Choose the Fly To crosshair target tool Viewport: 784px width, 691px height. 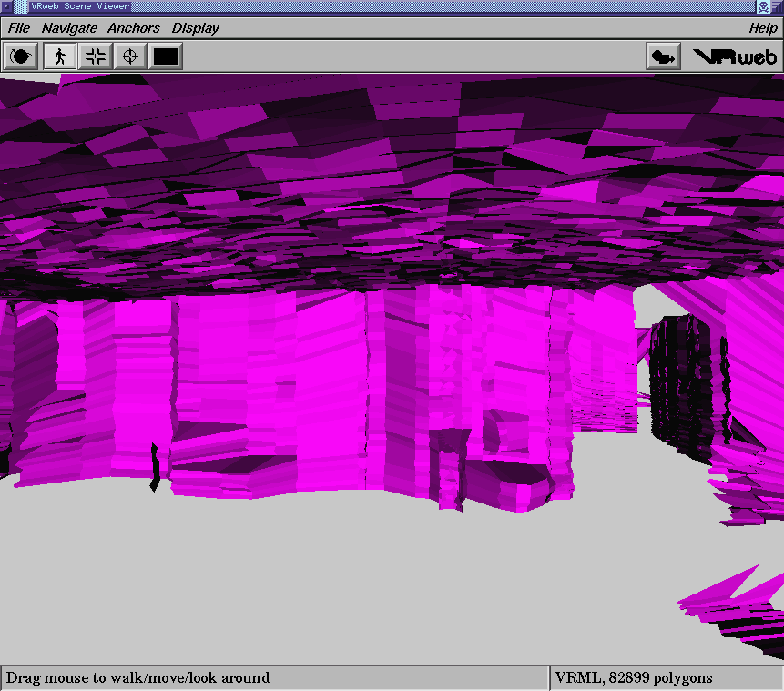[x=130, y=56]
